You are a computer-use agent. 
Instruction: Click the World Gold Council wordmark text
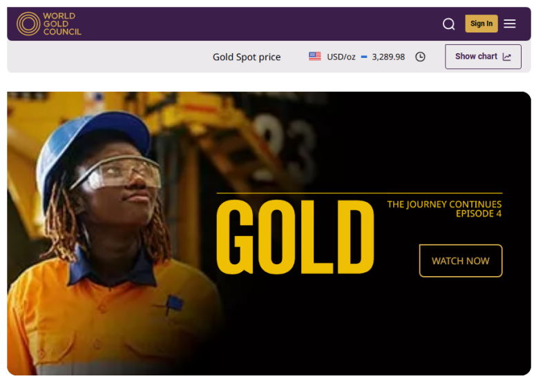(62, 24)
